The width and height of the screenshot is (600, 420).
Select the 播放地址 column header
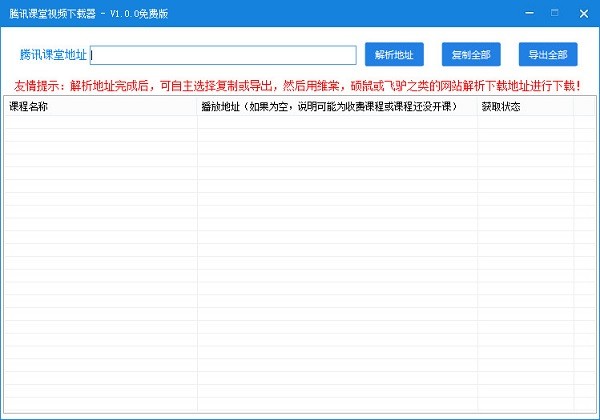click(x=338, y=106)
